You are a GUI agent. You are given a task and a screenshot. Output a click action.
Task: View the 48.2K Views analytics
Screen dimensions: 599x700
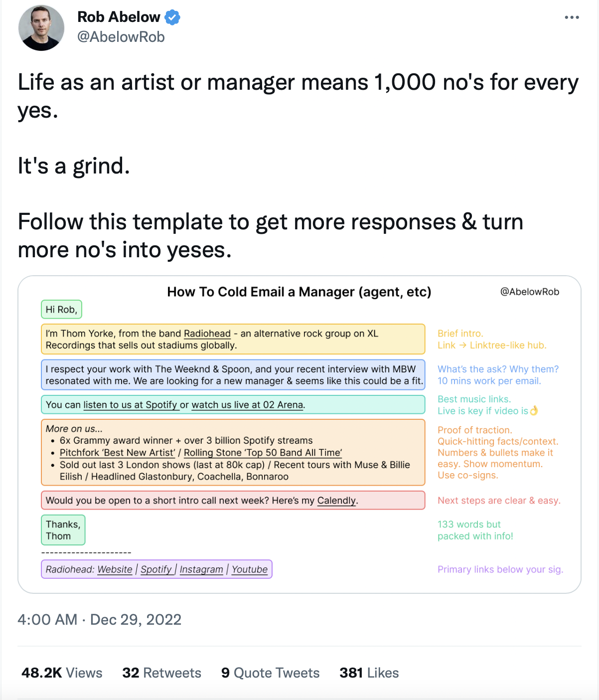62,673
